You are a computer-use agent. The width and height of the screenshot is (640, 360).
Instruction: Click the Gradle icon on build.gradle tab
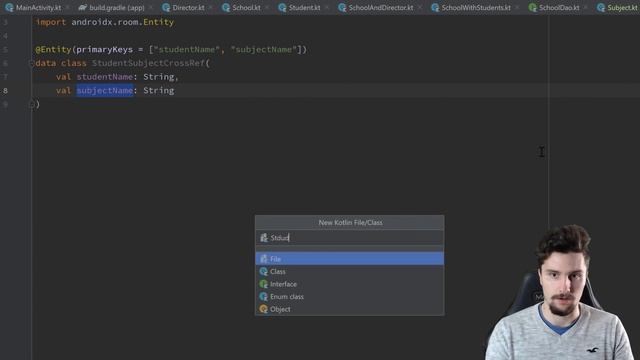coord(83,7)
